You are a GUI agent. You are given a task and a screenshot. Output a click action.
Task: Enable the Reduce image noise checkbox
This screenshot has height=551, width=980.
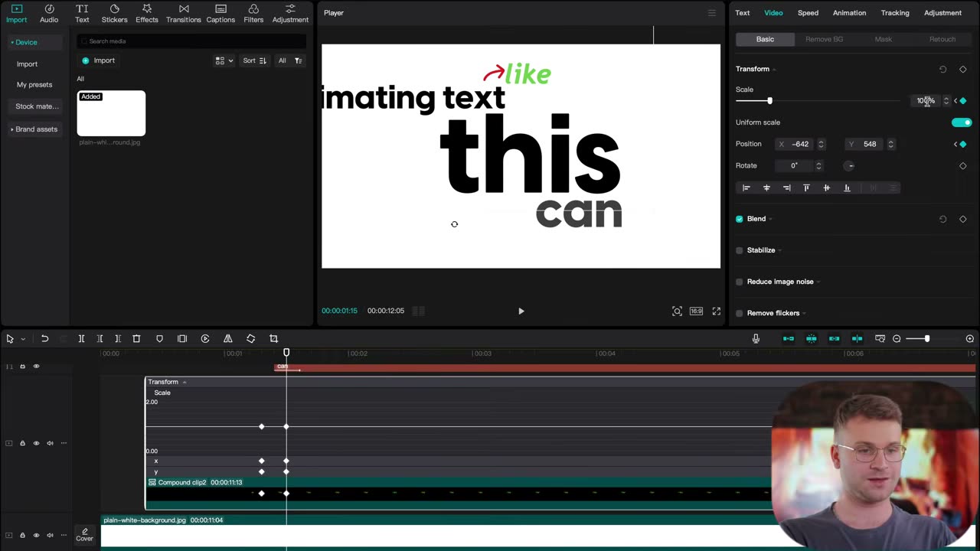tap(740, 282)
